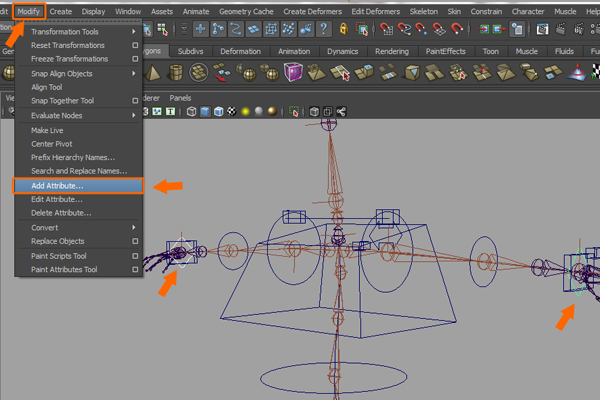
Task: Toggle textured display checker icon
Action: 232,112
